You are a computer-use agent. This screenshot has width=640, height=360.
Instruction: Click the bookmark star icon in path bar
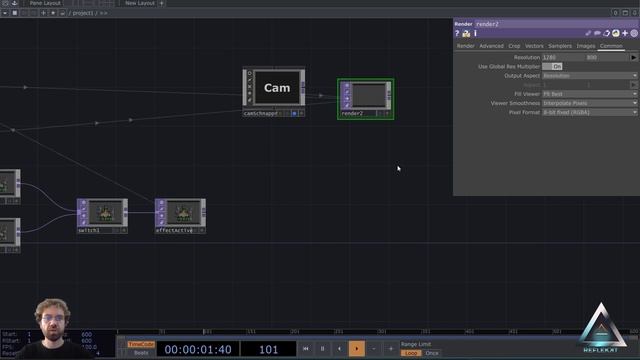[x=53, y=13]
